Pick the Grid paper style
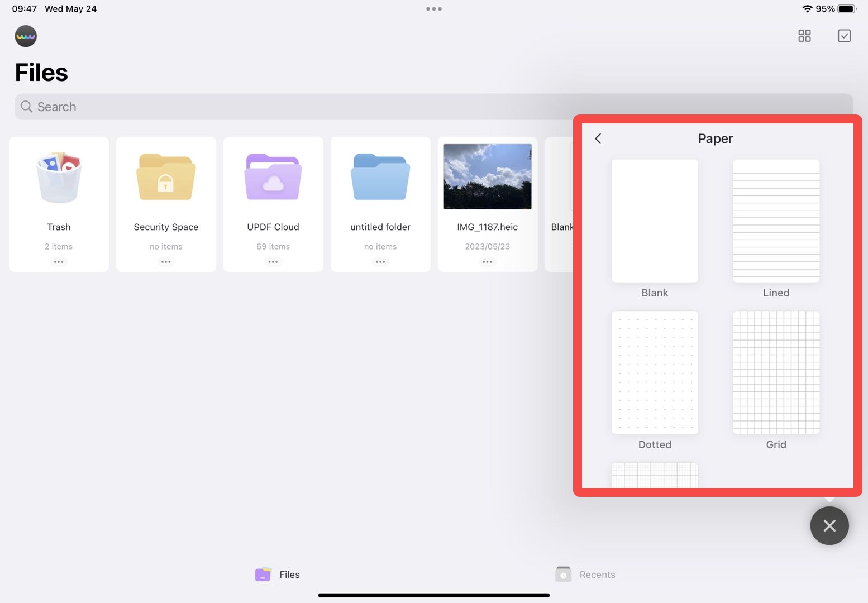The height and width of the screenshot is (603, 868). tap(776, 372)
